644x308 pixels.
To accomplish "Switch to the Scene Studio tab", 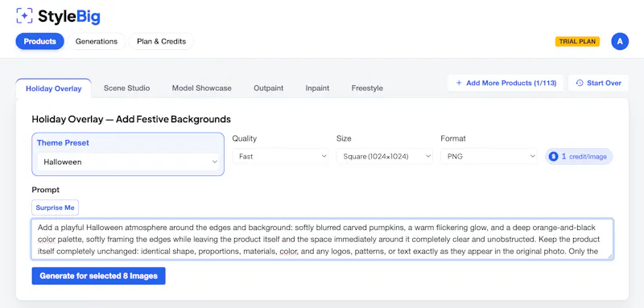I will coord(126,88).
